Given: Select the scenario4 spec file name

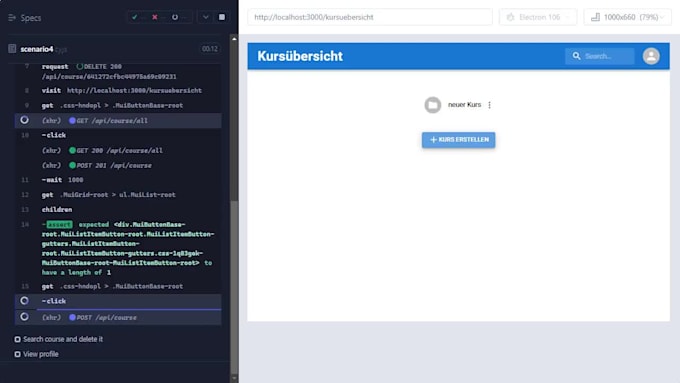Looking at the screenshot, I should (37, 49).
